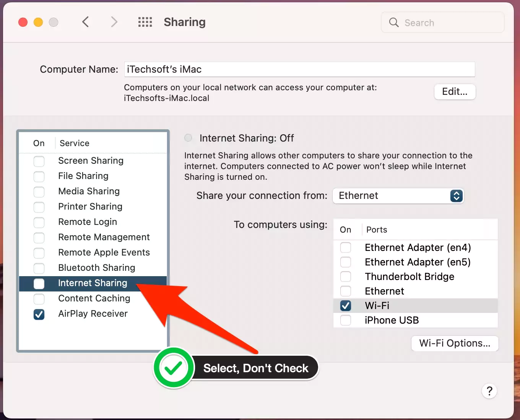This screenshot has height=420, width=520.
Task: Select the Thunderbolt Bridge port label
Action: 409,277
